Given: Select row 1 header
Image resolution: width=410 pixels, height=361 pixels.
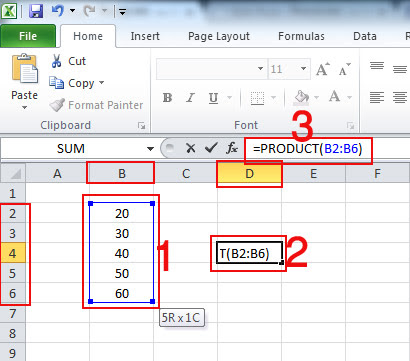Looking at the screenshot, I should tap(13, 193).
